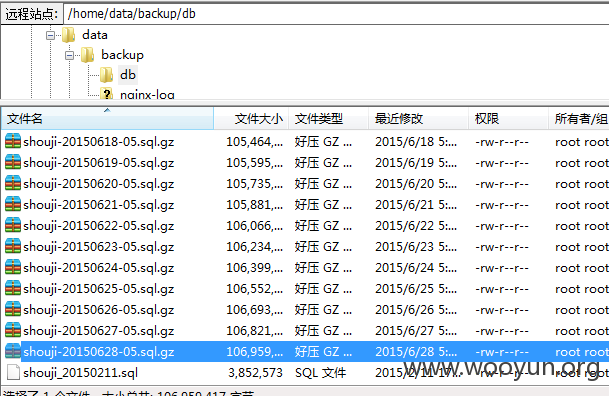Click 远程站点 label
The width and height of the screenshot is (609, 396).
(x=31, y=14)
